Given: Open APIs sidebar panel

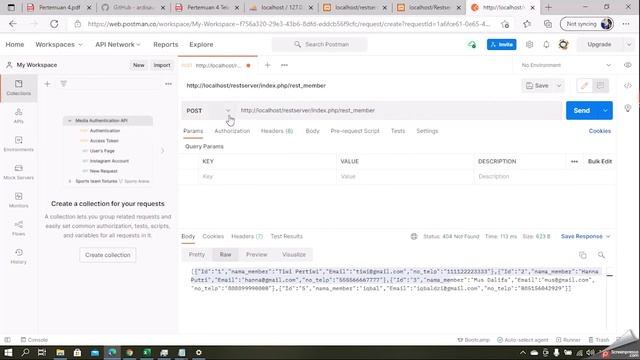Looking at the screenshot, I should pyautogui.click(x=18, y=116).
